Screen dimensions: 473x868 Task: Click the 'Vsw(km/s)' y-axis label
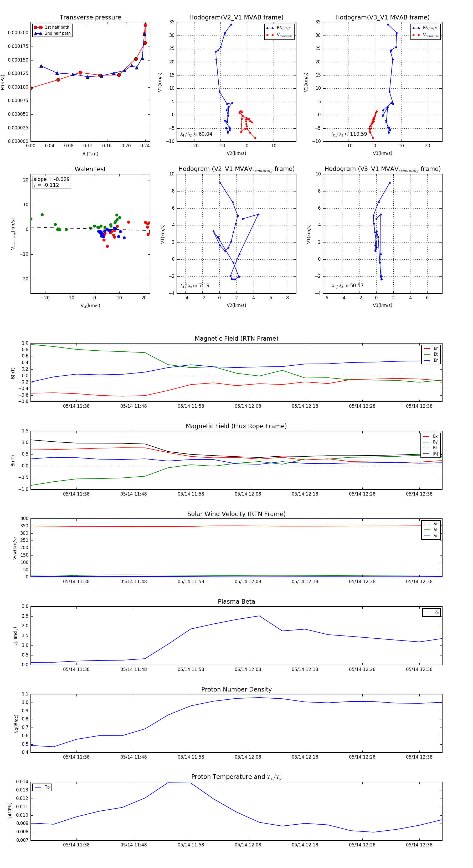pos(14,549)
